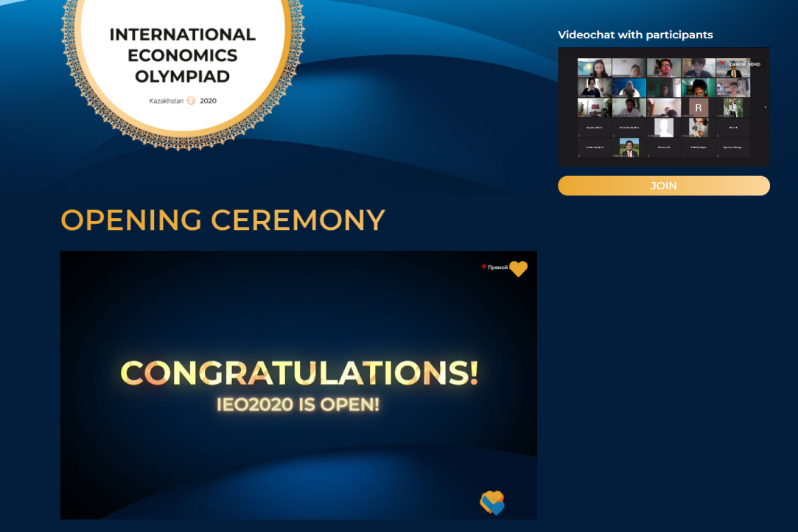
Task: Click the International Economics Olympiad logo title
Action: (182, 55)
